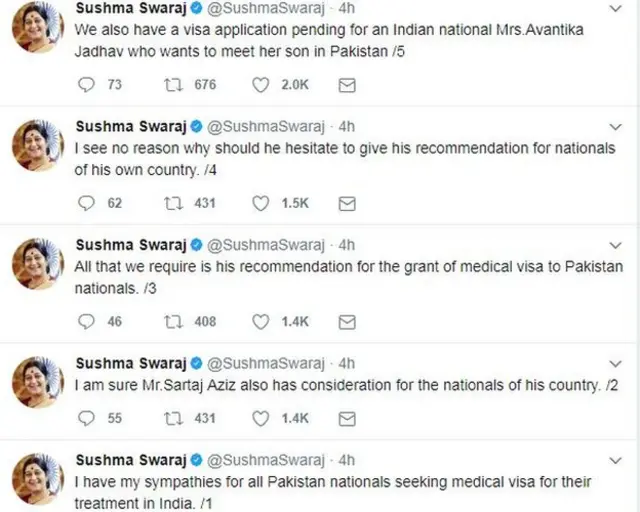The height and width of the screenshot is (512, 640).
Task: Expand the options chevron on the /4 tweet
Action: (x=617, y=127)
